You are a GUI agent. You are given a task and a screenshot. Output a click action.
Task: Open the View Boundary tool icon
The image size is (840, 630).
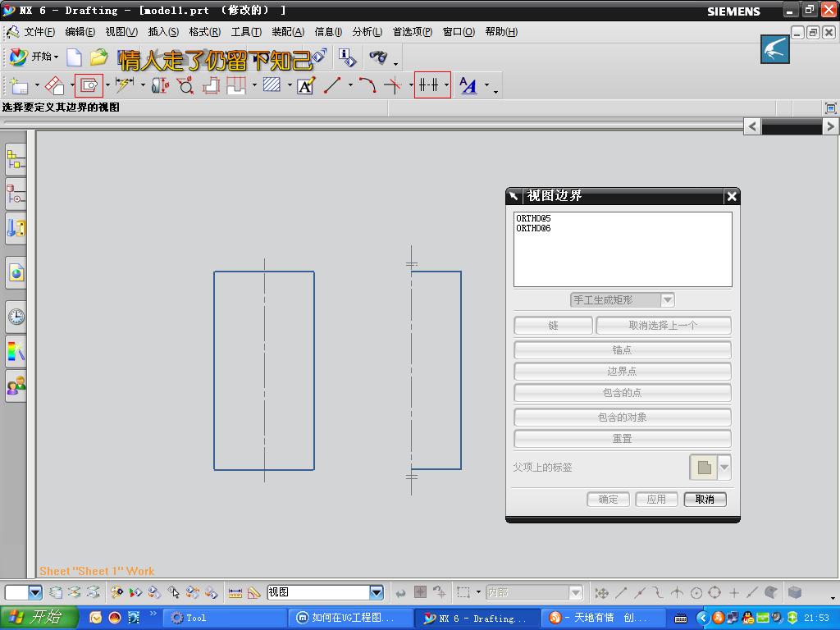point(89,85)
